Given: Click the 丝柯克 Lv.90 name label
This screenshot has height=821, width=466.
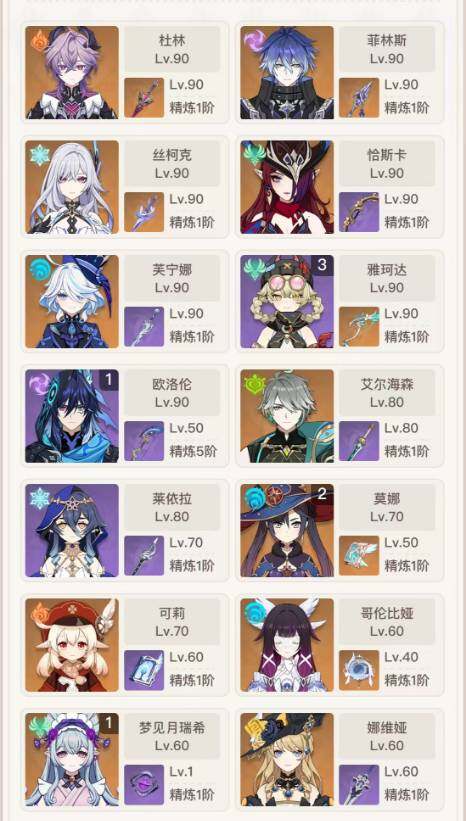Looking at the screenshot, I should [x=172, y=163].
